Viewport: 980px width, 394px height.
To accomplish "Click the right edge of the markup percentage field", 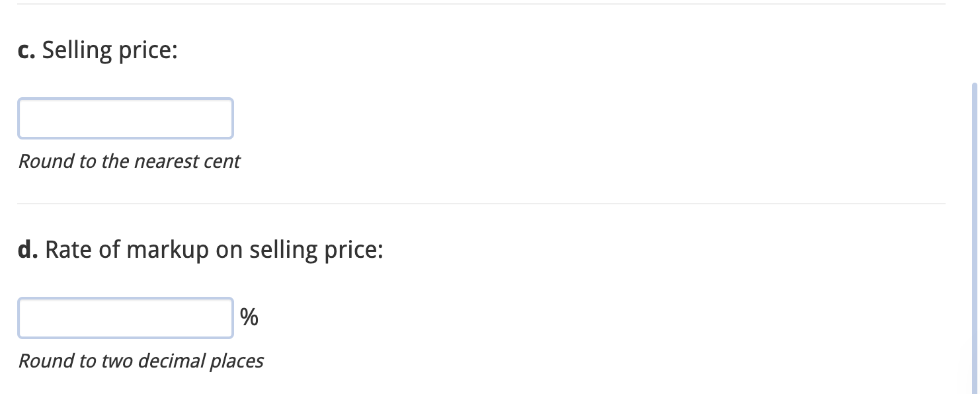I will (x=232, y=318).
